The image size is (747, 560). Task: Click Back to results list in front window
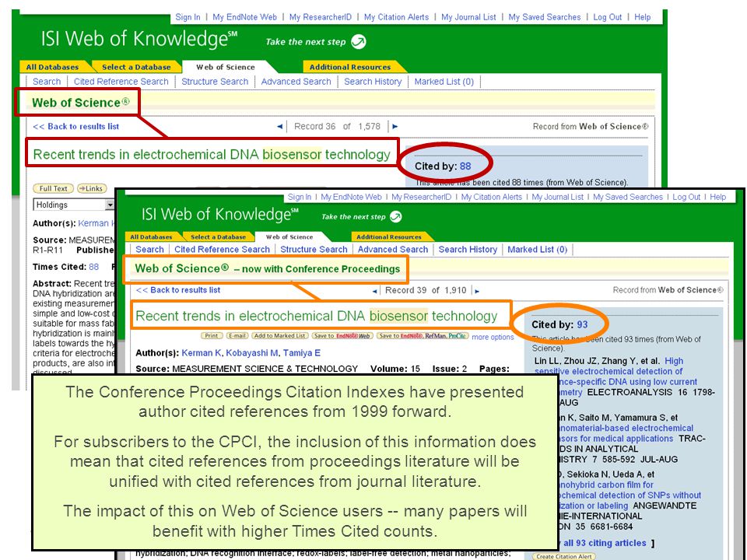coord(177,290)
